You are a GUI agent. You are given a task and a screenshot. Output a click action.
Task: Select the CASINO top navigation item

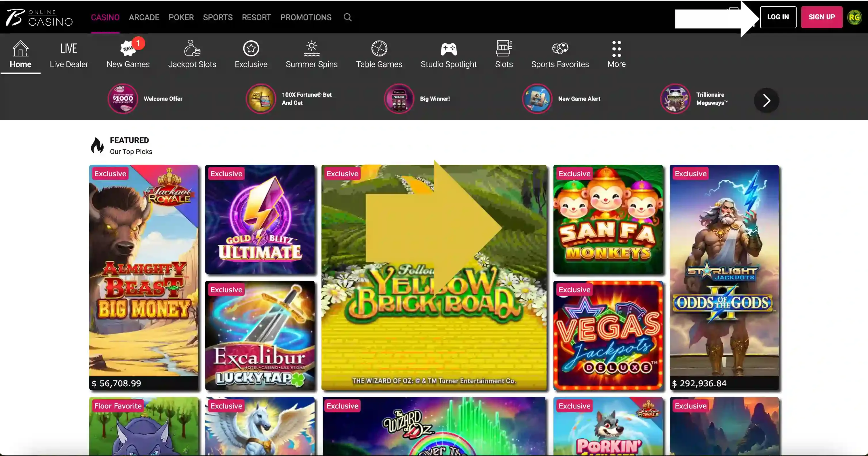click(105, 17)
